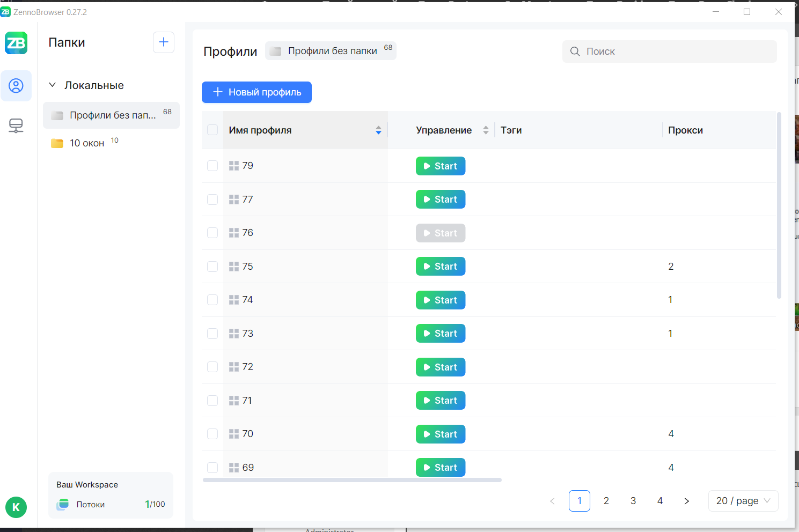Click the Windows icon of profile 72
799x532 pixels.
click(234, 367)
